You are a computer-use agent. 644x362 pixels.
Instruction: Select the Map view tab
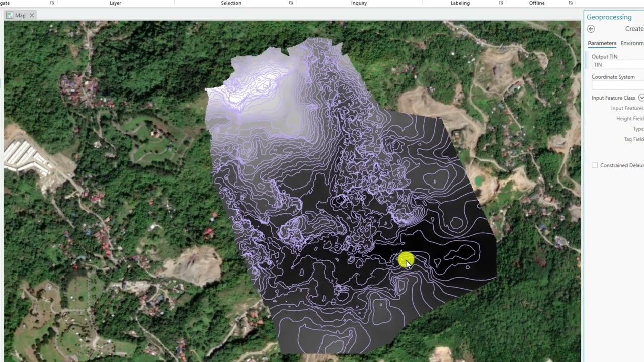pyautogui.click(x=20, y=15)
